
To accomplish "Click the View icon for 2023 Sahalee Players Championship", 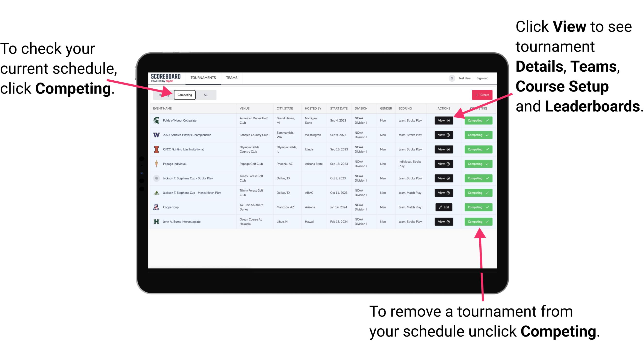I will pos(443,135).
